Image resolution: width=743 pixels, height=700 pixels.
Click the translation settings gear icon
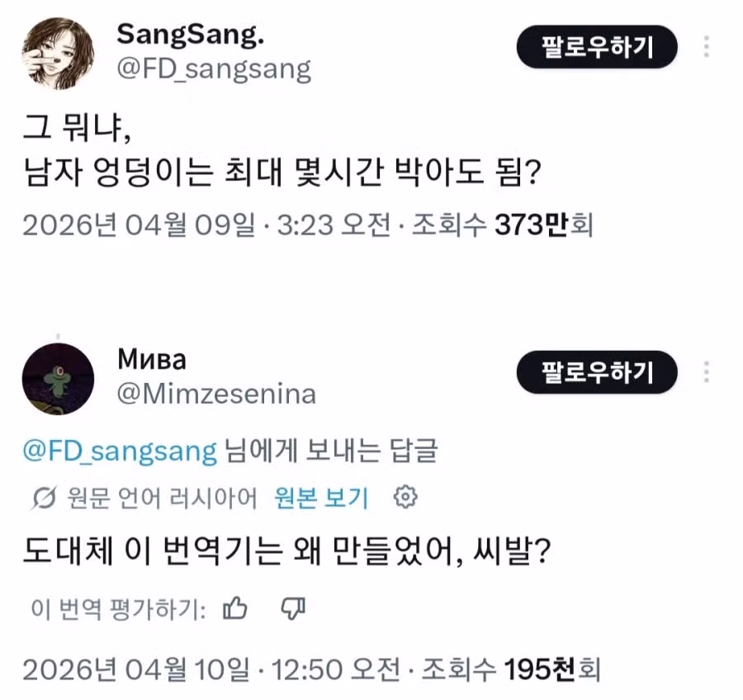(406, 497)
